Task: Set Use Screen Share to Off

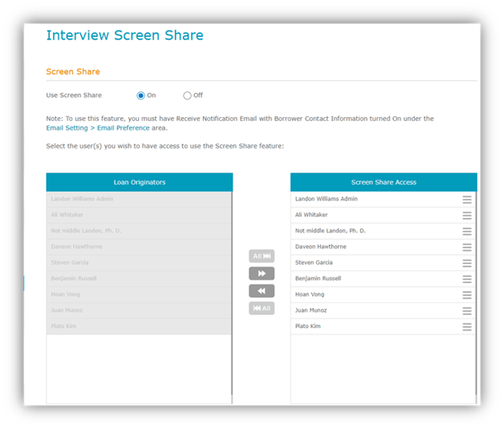Action: click(x=188, y=95)
